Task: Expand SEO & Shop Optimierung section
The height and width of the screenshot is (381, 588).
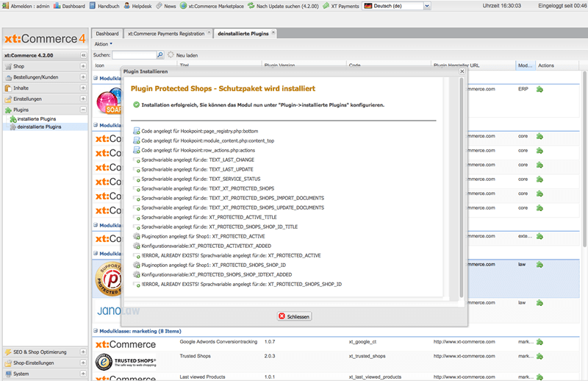Action: pyautogui.click(x=83, y=352)
